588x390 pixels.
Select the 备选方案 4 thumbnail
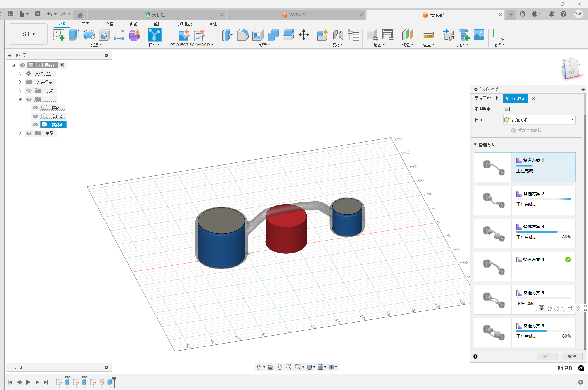pyautogui.click(x=493, y=266)
